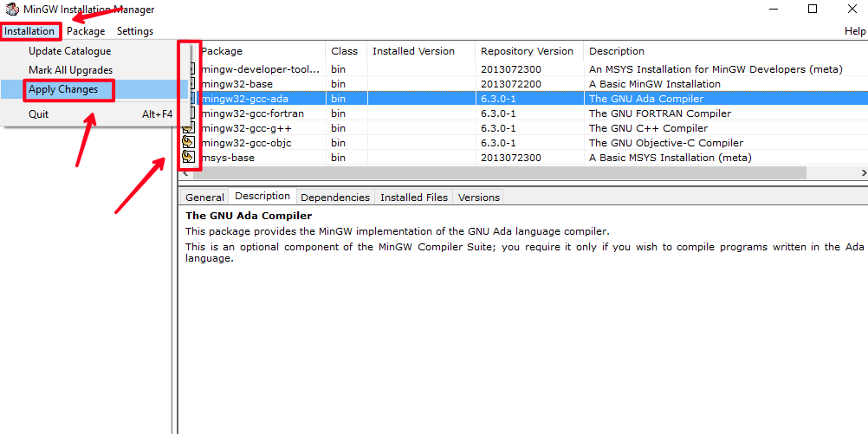The image size is (868, 434).
Task: Click 'The GNU Ada Compiler' bold heading
Action: (249, 216)
